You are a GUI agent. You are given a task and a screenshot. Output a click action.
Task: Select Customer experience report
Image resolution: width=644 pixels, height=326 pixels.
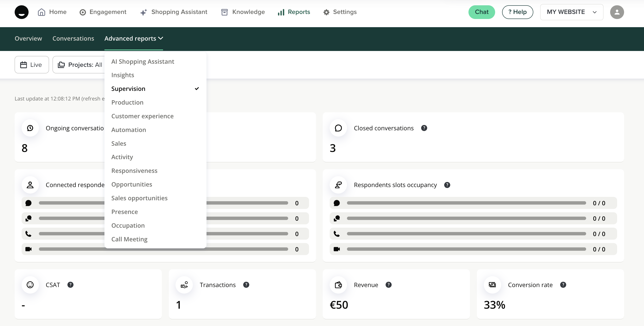142,116
